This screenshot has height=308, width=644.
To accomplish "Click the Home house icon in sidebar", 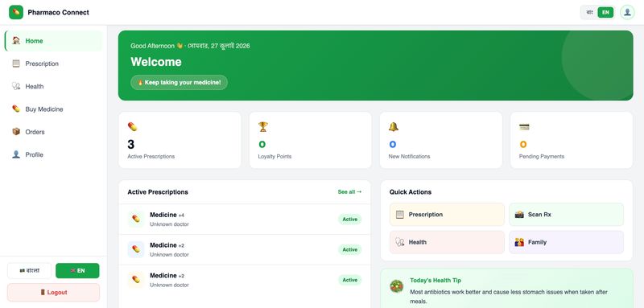I will pyautogui.click(x=16, y=40).
